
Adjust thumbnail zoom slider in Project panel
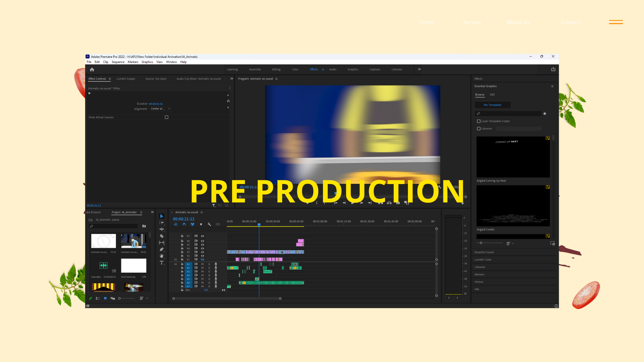click(x=126, y=298)
